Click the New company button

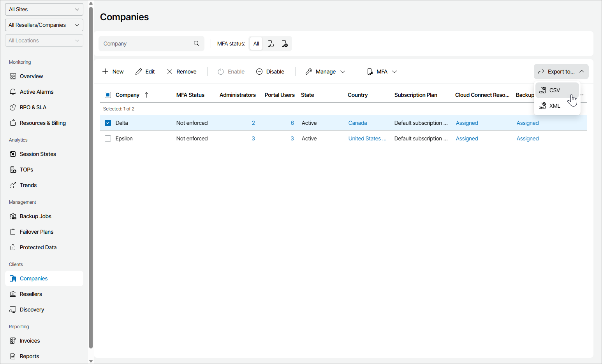click(x=113, y=72)
